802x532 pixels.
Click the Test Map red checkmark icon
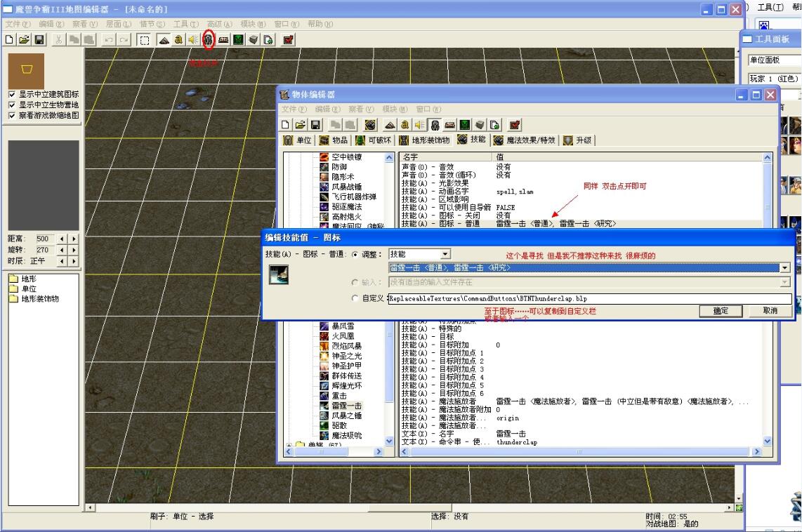point(288,40)
